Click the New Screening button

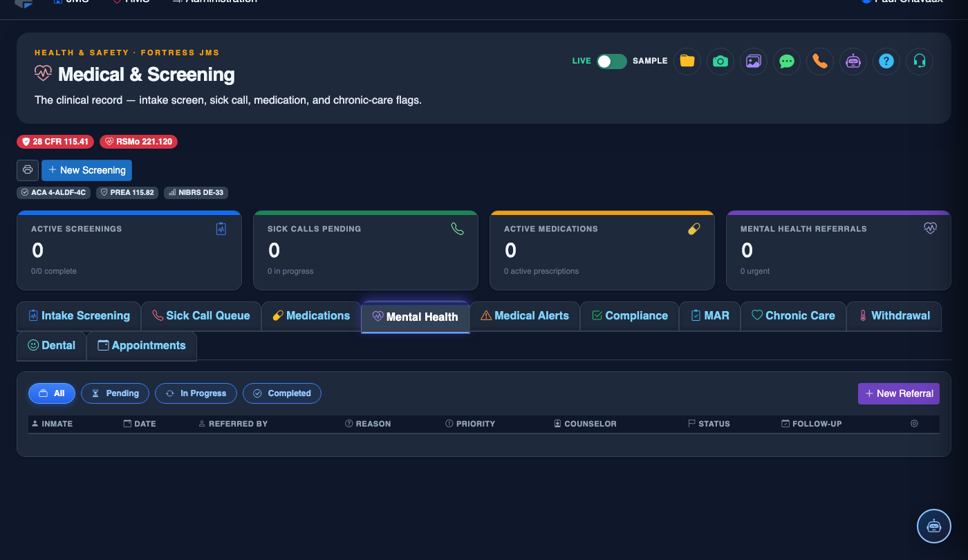[x=86, y=170]
